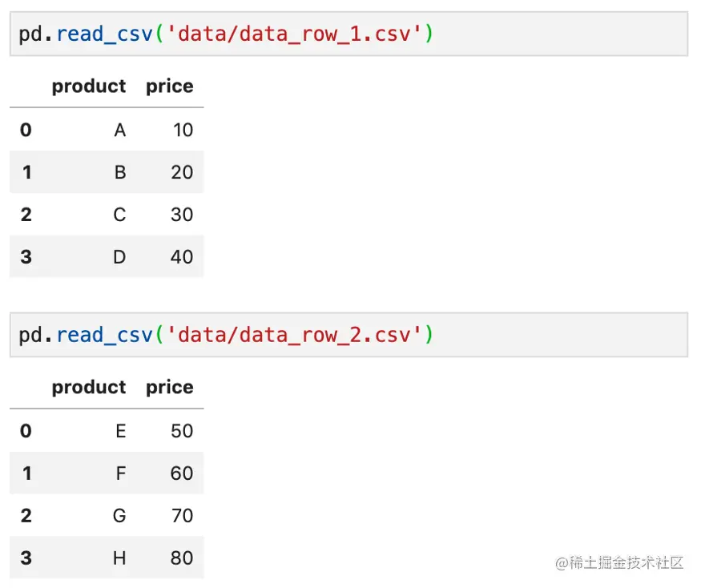
Task: Click the first code cell reading data_row_1.csv
Action: (x=348, y=34)
